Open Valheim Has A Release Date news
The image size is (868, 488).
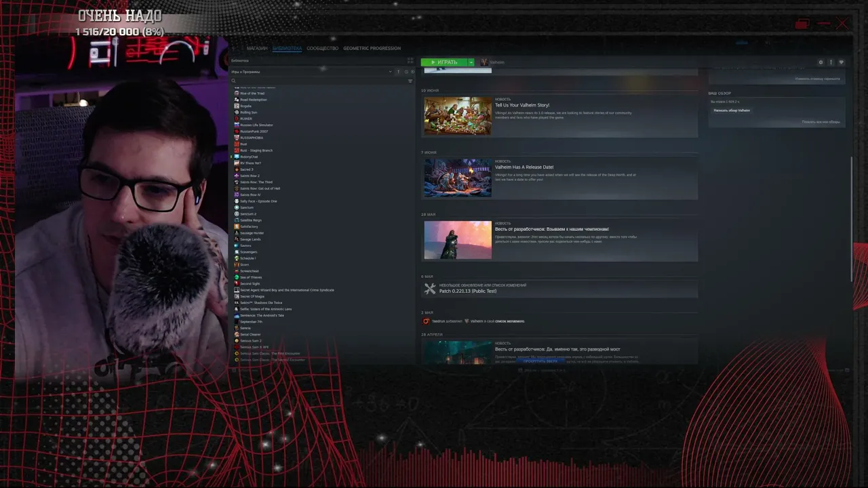click(524, 167)
